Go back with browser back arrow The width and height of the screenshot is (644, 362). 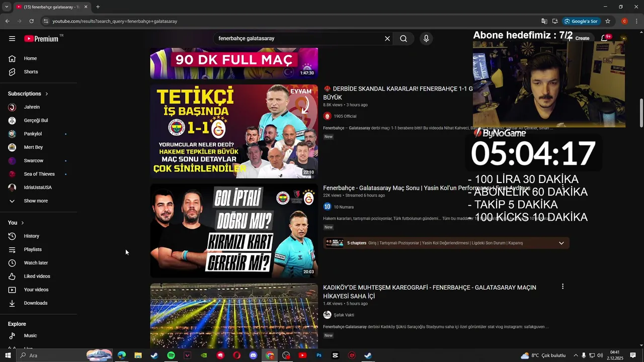pos(7,21)
